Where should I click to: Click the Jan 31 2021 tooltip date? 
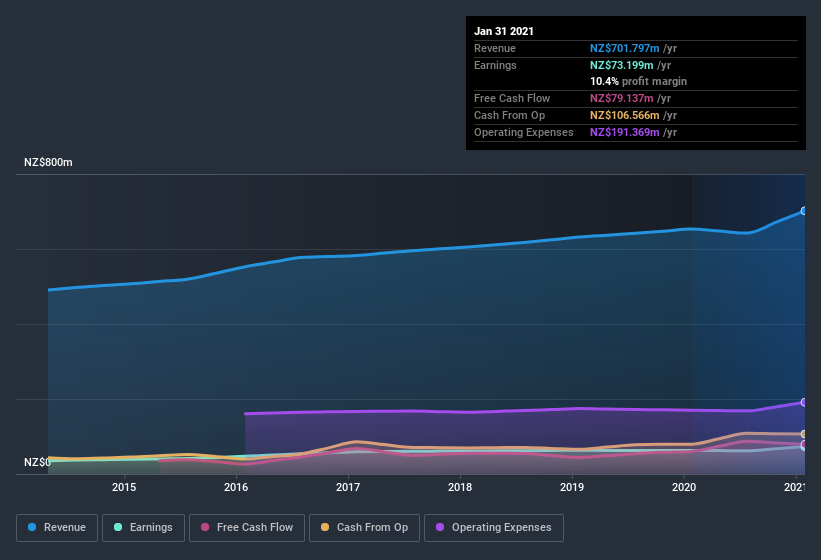pos(504,31)
